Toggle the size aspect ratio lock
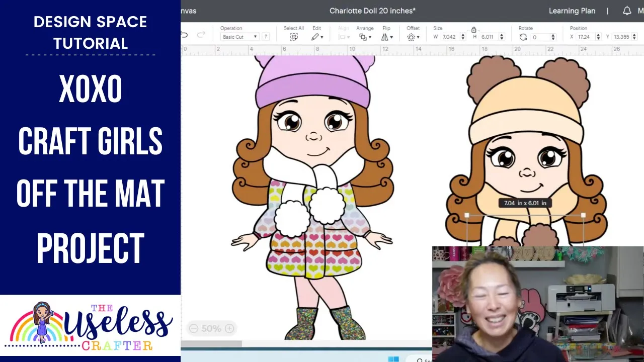This screenshot has height=362, width=644. [473, 30]
